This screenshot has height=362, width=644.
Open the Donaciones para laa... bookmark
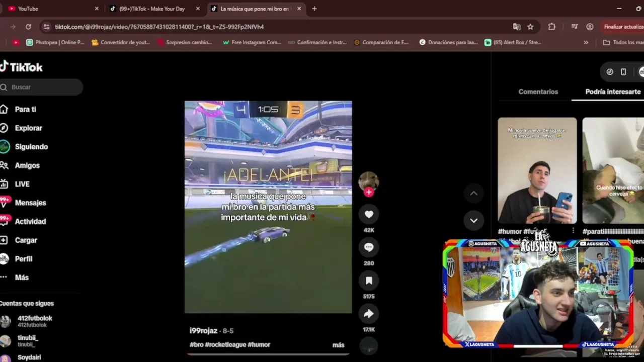[x=448, y=42]
